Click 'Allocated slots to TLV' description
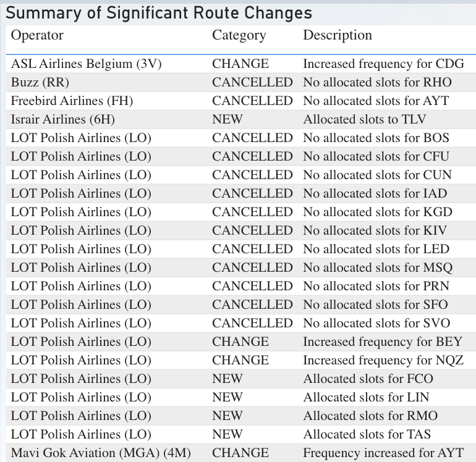Image resolution: width=476 pixels, height=462 pixels. (x=365, y=120)
